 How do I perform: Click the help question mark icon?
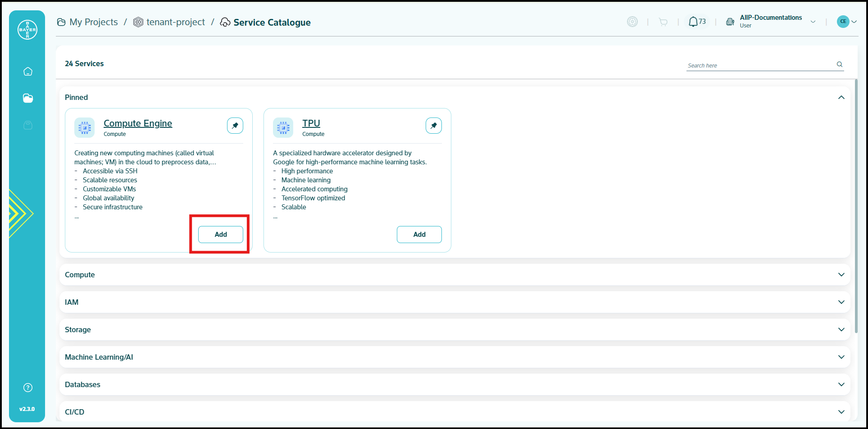click(28, 388)
